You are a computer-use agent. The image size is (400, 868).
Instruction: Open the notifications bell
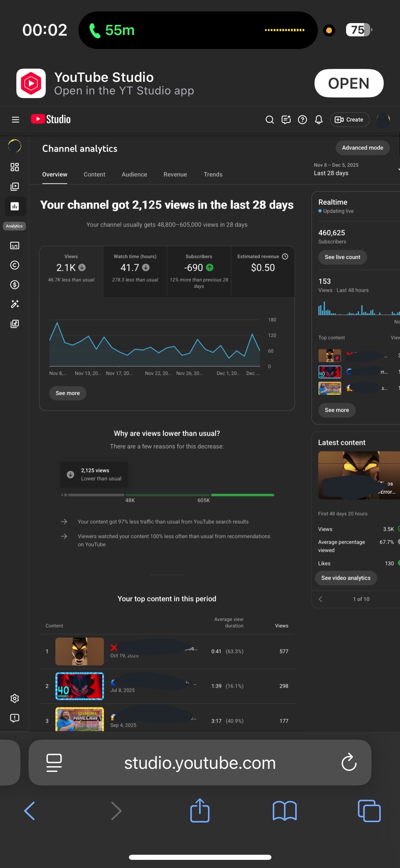pos(319,120)
